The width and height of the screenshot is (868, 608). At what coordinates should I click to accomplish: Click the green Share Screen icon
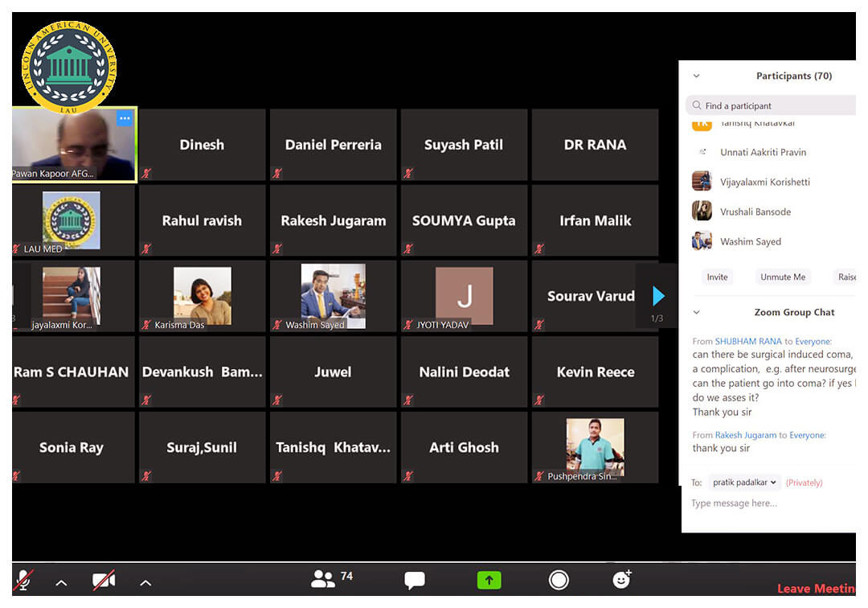tap(489, 580)
